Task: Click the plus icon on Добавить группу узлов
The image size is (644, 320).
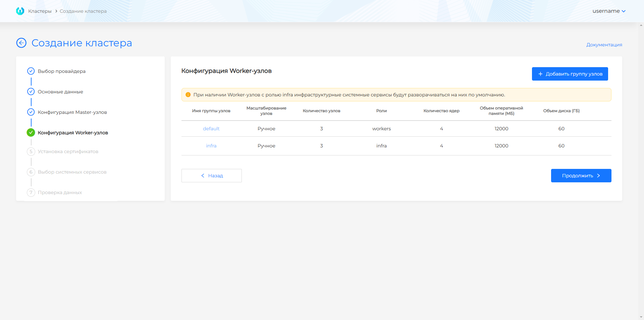Action: [x=540, y=74]
